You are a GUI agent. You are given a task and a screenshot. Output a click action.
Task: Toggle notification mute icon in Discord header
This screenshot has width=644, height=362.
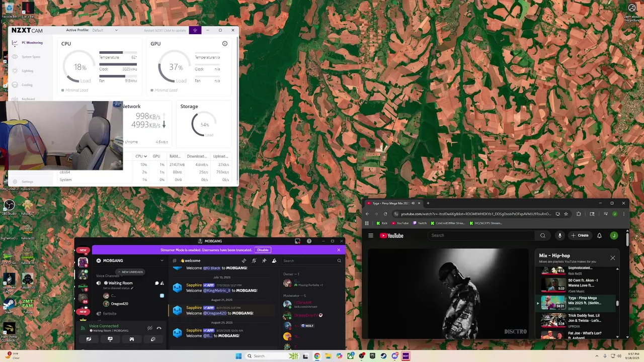[x=254, y=261]
